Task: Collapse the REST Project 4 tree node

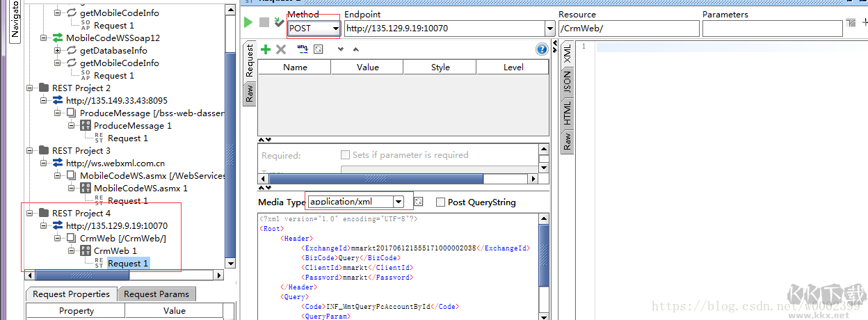Action: coord(30,213)
